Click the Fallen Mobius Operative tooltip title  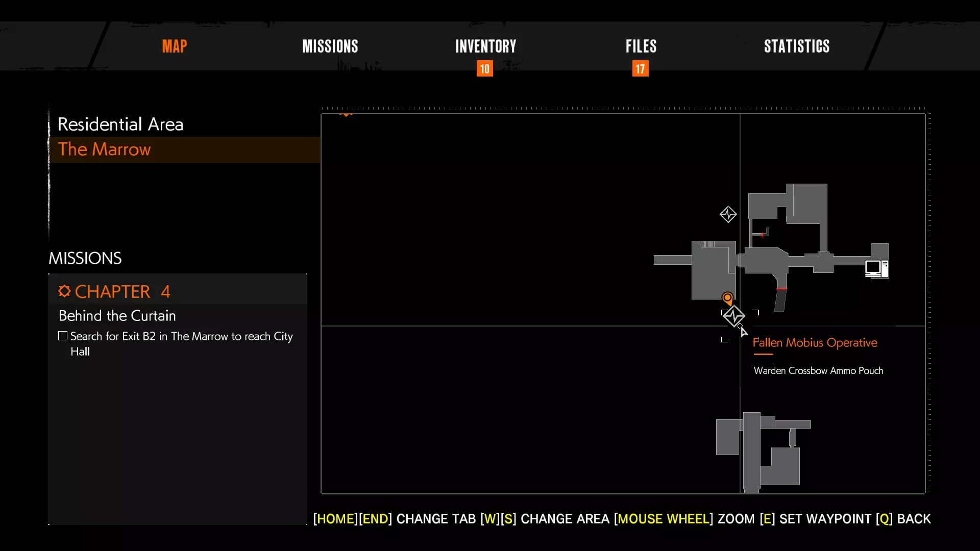click(815, 343)
